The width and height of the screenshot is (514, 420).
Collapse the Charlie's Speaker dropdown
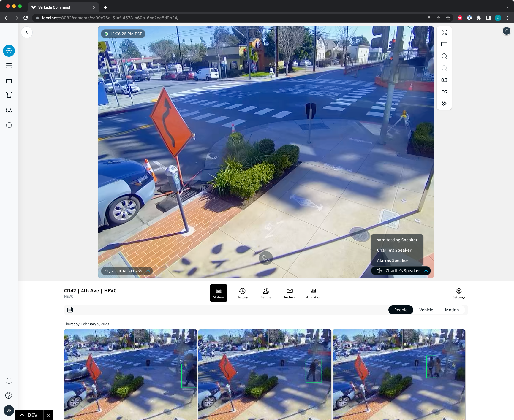(x=401, y=271)
